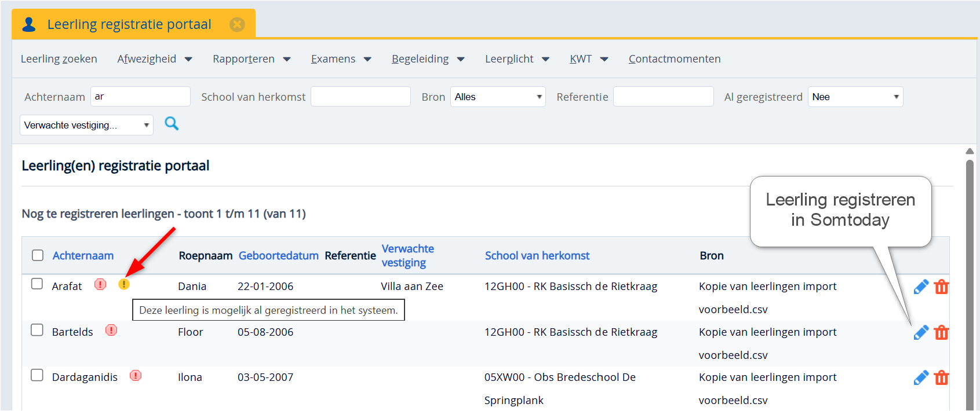Open Leerling zoeken menu item
Viewport: 980px width, 411px height.
pos(59,59)
